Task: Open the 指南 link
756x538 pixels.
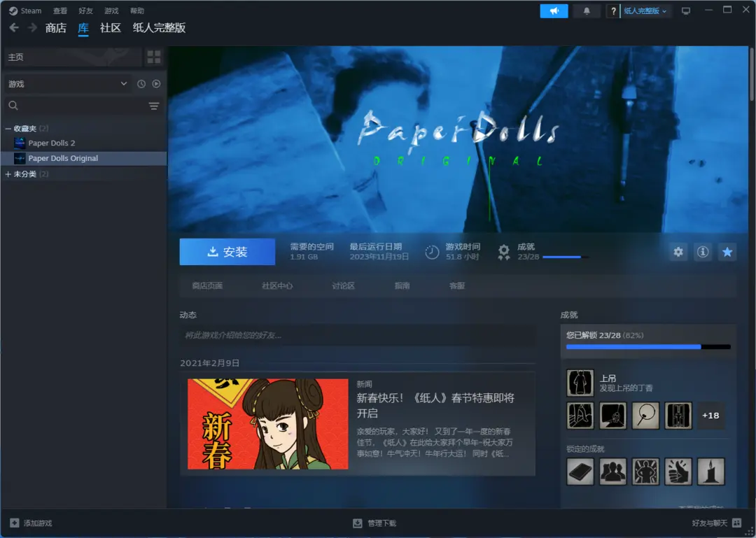Action: (402, 286)
